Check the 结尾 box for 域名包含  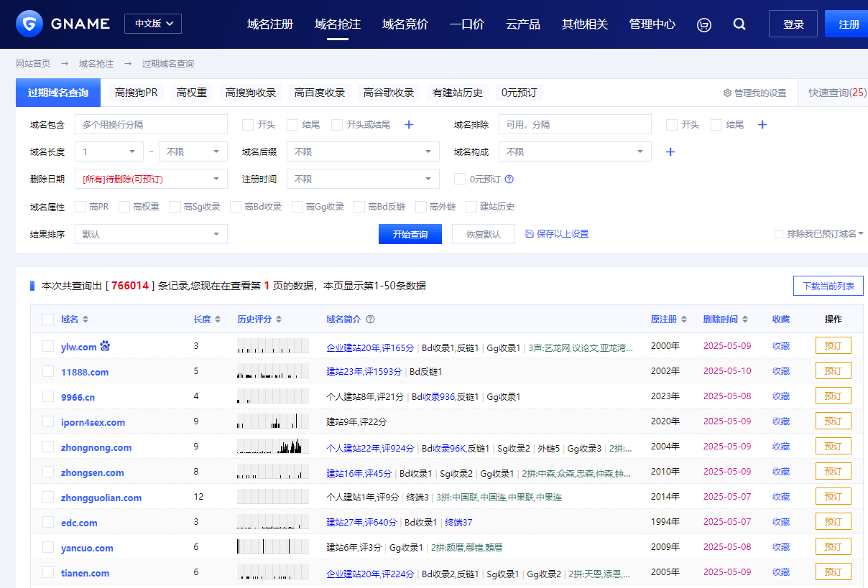coord(292,125)
